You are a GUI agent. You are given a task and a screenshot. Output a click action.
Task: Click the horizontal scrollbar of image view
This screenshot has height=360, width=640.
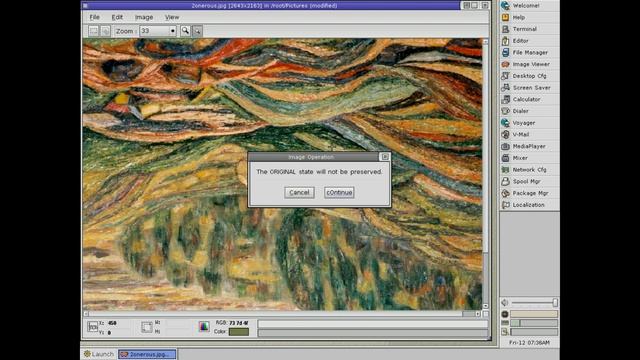tap(282, 314)
